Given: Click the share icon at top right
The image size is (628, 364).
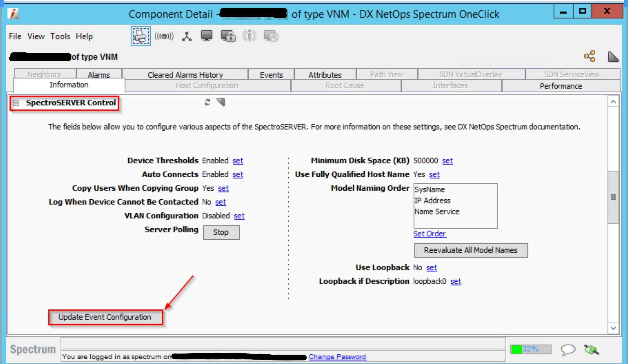Looking at the screenshot, I should click(590, 56).
